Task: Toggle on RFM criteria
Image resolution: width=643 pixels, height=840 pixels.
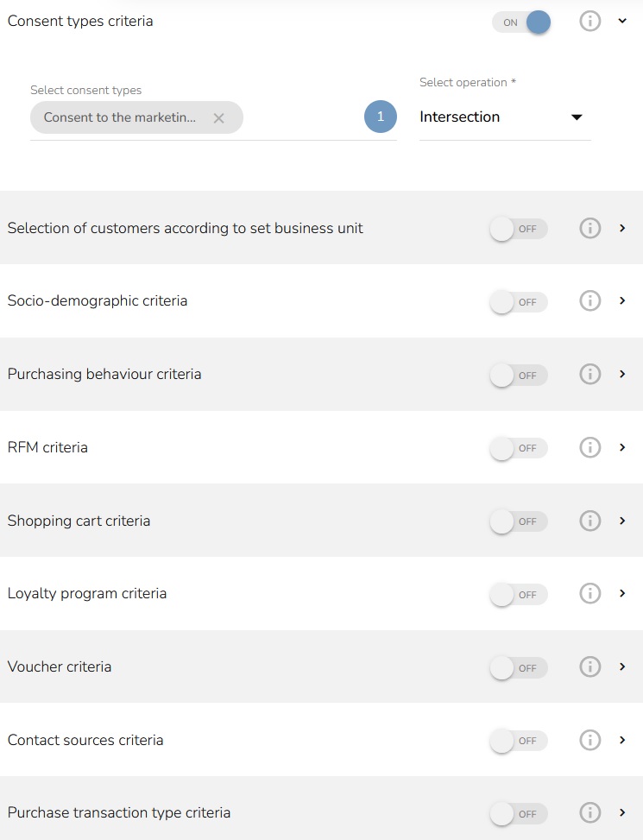Action: click(x=518, y=448)
